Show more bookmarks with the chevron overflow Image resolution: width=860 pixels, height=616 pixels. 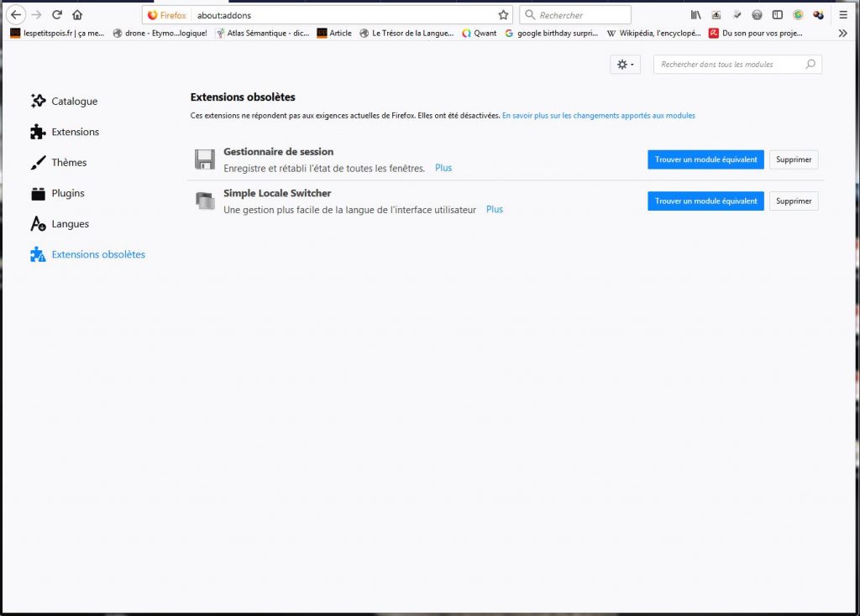(x=843, y=34)
